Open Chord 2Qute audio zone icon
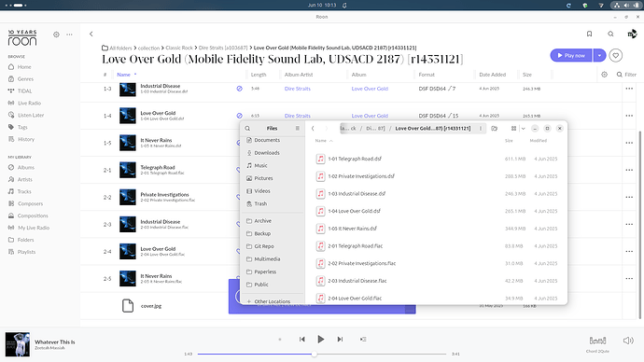Image resolution: width=644 pixels, height=362 pixels. click(x=597, y=341)
